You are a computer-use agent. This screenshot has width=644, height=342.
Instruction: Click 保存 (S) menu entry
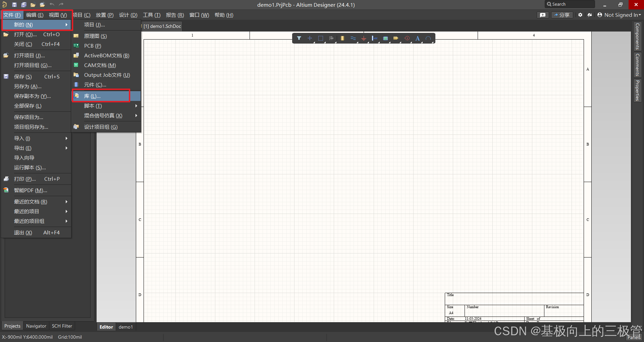click(x=36, y=76)
